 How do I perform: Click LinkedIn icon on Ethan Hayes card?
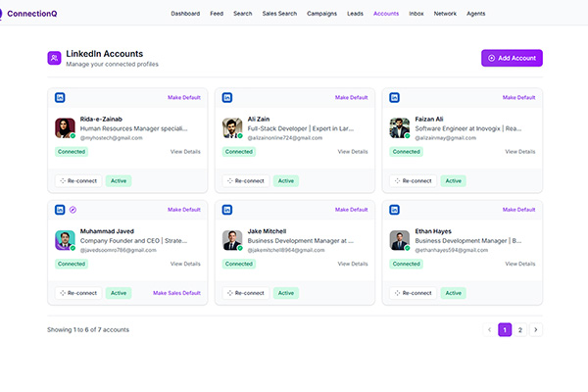[x=395, y=210]
